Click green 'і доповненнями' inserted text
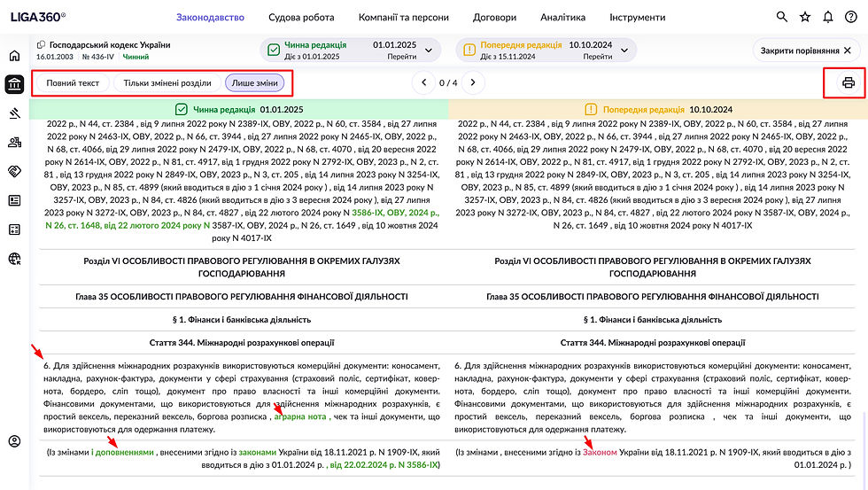 (x=122, y=453)
